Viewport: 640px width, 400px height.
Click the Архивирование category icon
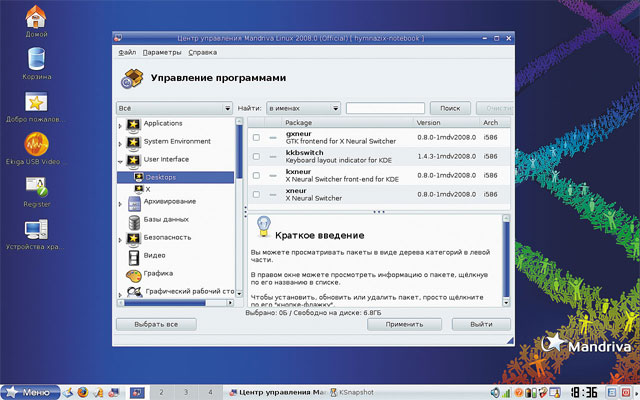[x=134, y=203]
